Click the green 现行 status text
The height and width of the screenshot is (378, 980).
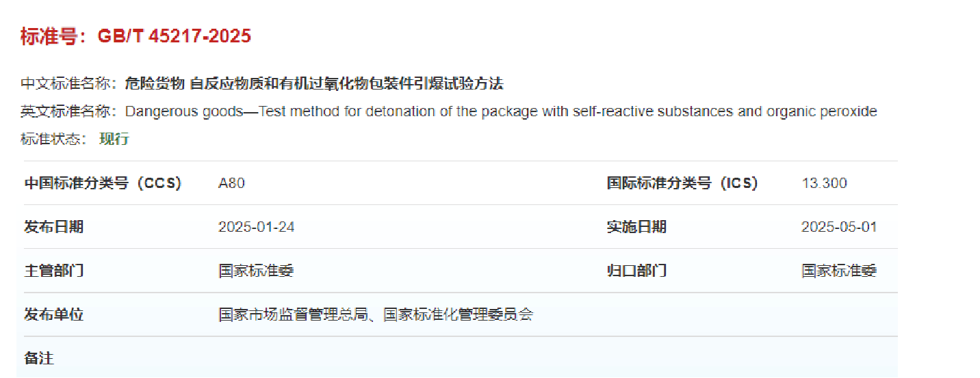[114, 139]
